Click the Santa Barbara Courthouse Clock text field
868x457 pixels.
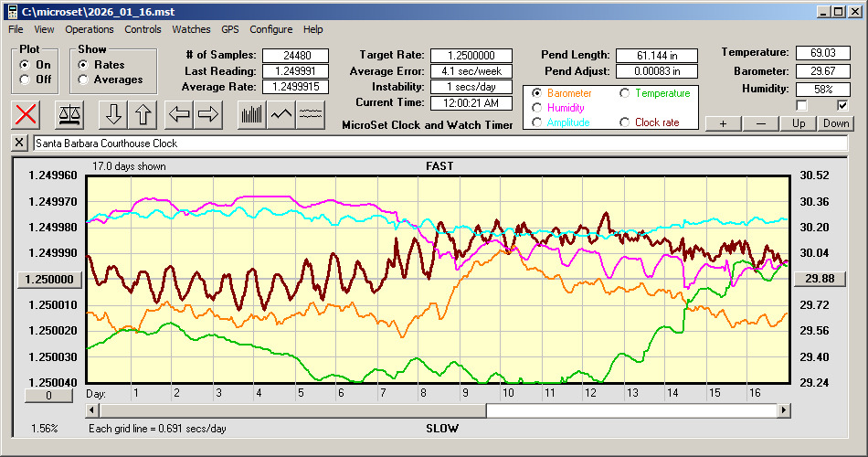tap(439, 143)
